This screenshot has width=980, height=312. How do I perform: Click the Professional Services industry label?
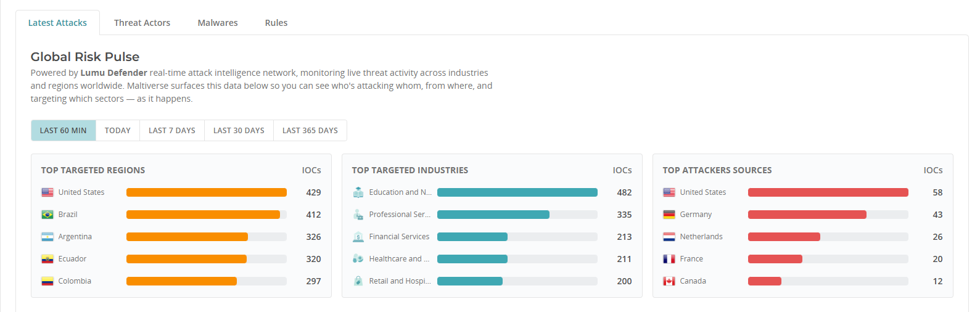coord(400,215)
